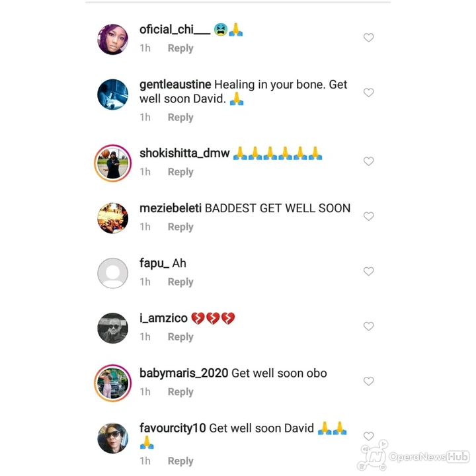Reply to fapu_'s Ah comment
Viewport: 476px width, 476px height.
(x=180, y=282)
